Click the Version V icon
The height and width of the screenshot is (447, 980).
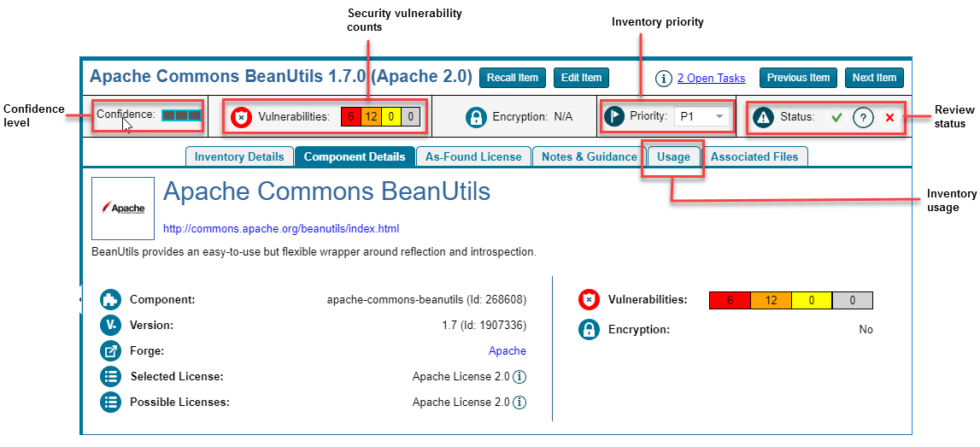110,325
